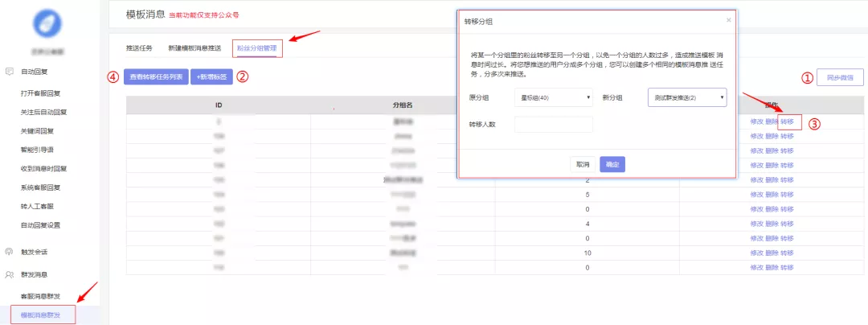Click 删除 in the row with count 4
868x325 pixels.
pos(772,224)
